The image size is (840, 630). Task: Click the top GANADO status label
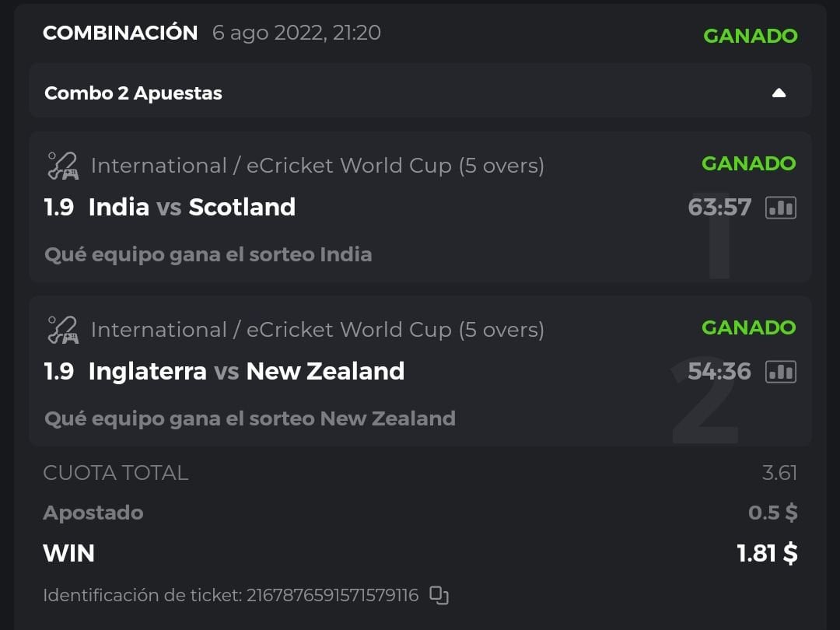tap(750, 36)
